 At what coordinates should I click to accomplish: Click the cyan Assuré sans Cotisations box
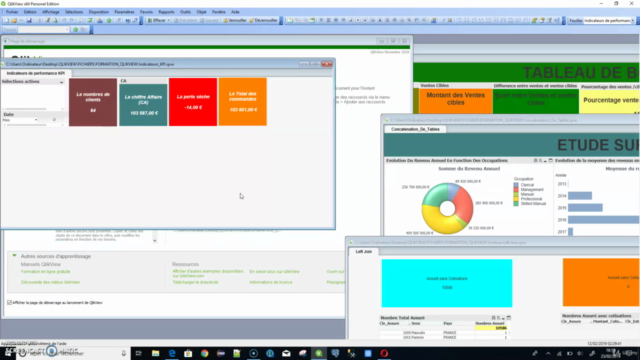(x=447, y=283)
